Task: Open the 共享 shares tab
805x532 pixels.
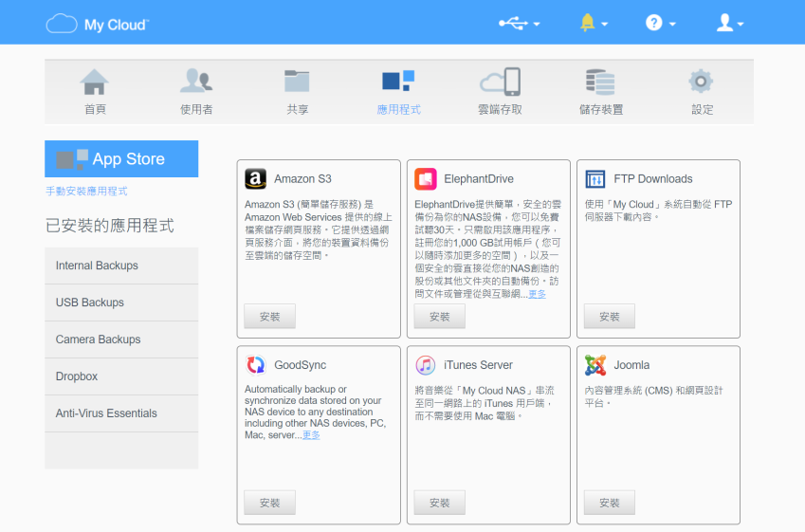Action: pyautogui.click(x=298, y=92)
